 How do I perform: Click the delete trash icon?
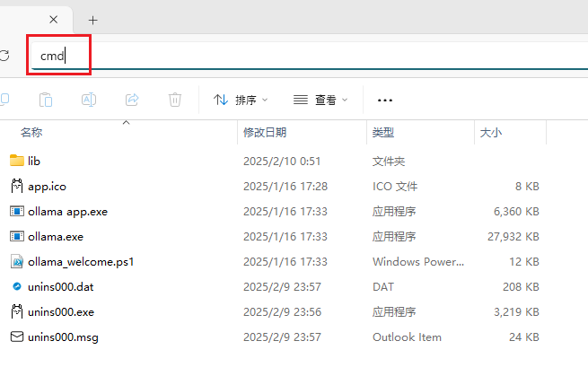[x=175, y=100]
